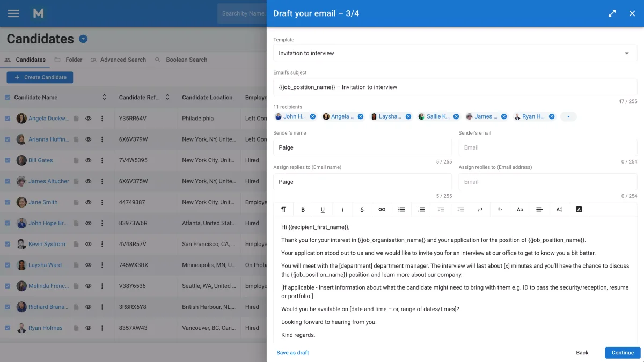Open the text color picker icon
Screen dimensions: 644x362
click(x=579, y=209)
